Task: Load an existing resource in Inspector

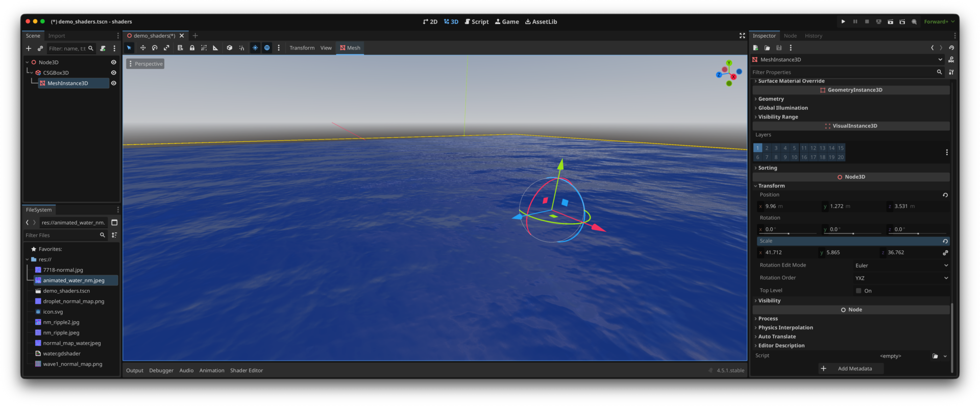Action: (x=767, y=48)
